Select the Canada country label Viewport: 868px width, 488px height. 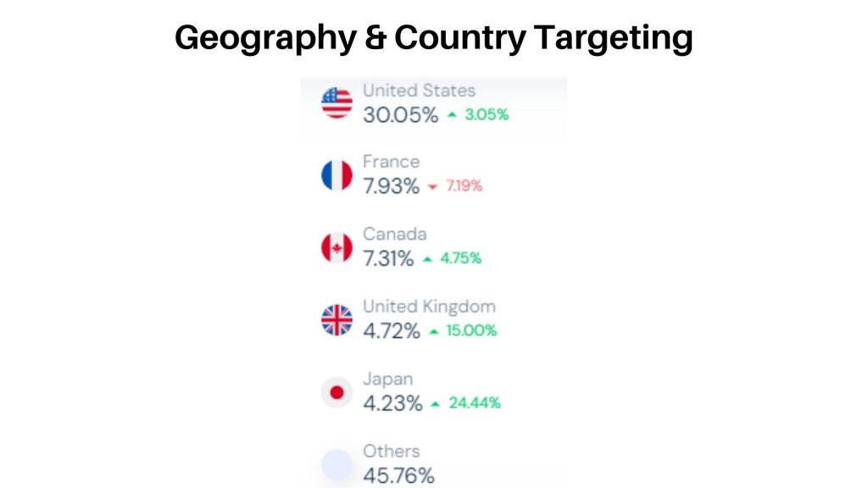[x=395, y=234]
